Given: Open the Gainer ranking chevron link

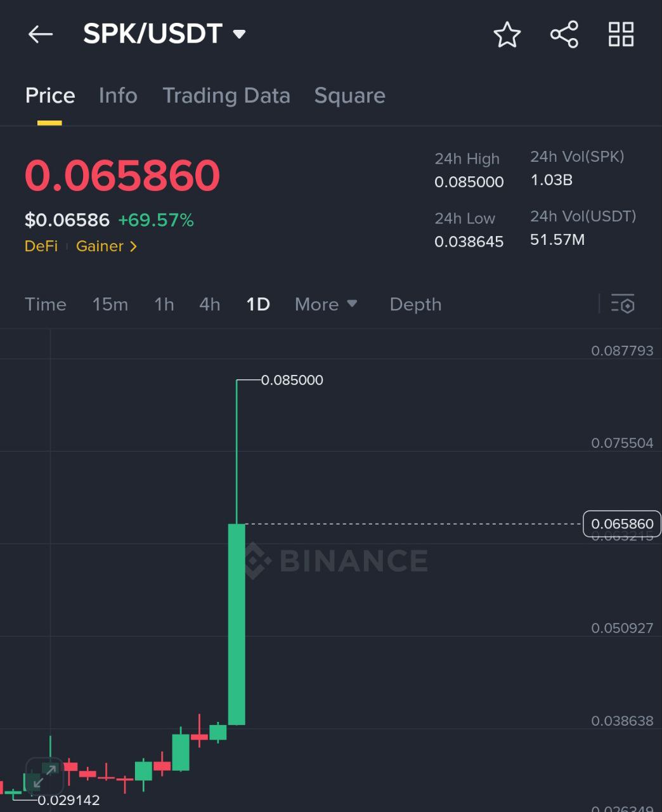Looking at the screenshot, I should click(107, 246).
